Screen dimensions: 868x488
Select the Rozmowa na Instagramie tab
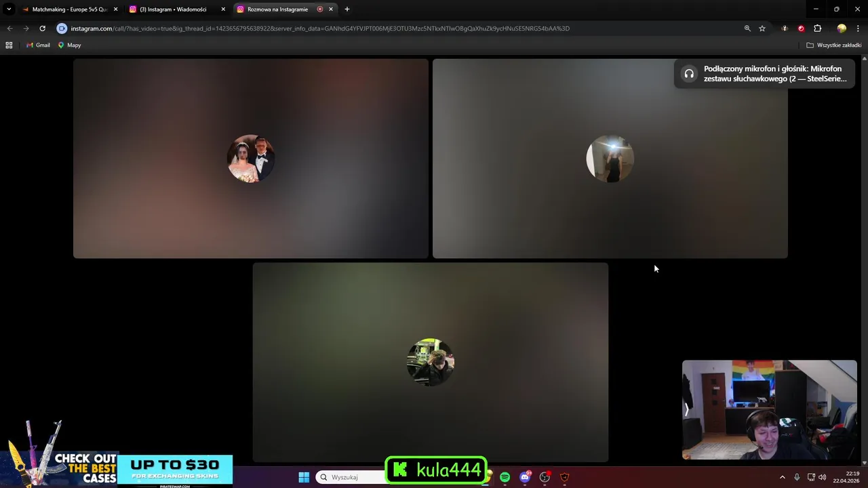point(277,9)
